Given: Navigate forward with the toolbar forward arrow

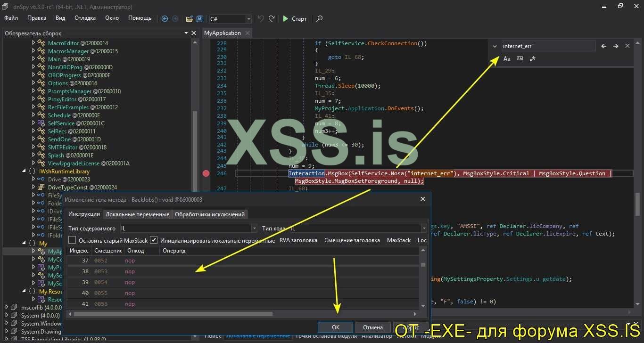Looking at the screenshot, I should tap(175, 19).
